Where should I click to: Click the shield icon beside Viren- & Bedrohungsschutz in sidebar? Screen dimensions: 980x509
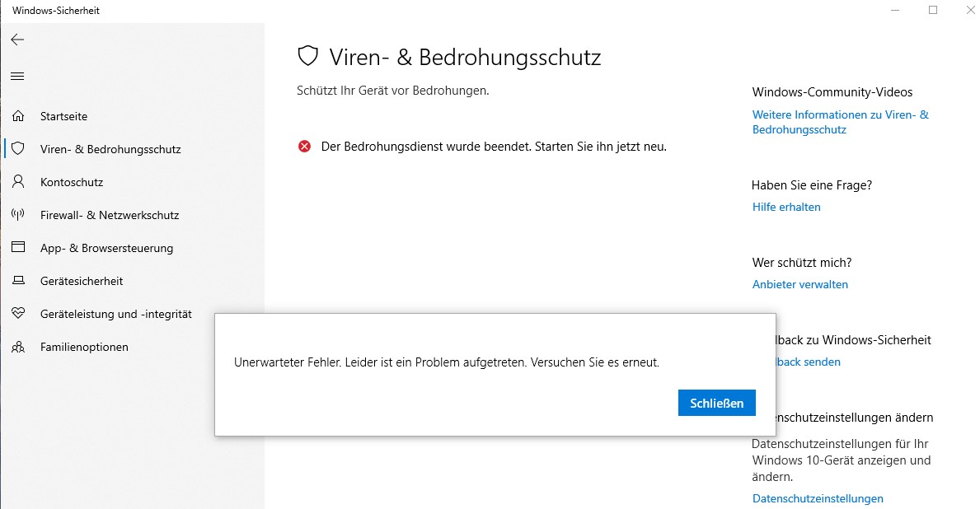(x=18, y=148)
